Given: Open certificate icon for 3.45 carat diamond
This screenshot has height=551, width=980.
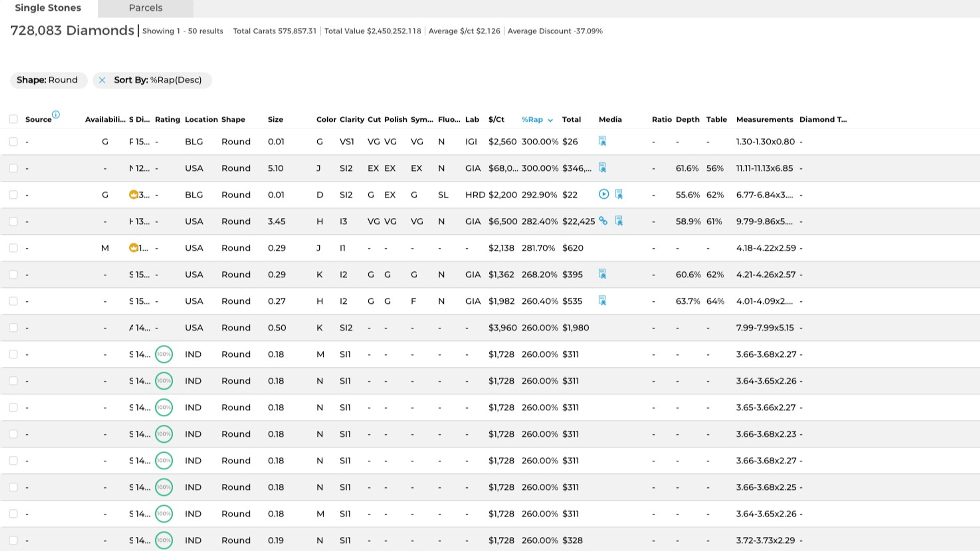Looking at the screenshot, I should coord(619,221).
